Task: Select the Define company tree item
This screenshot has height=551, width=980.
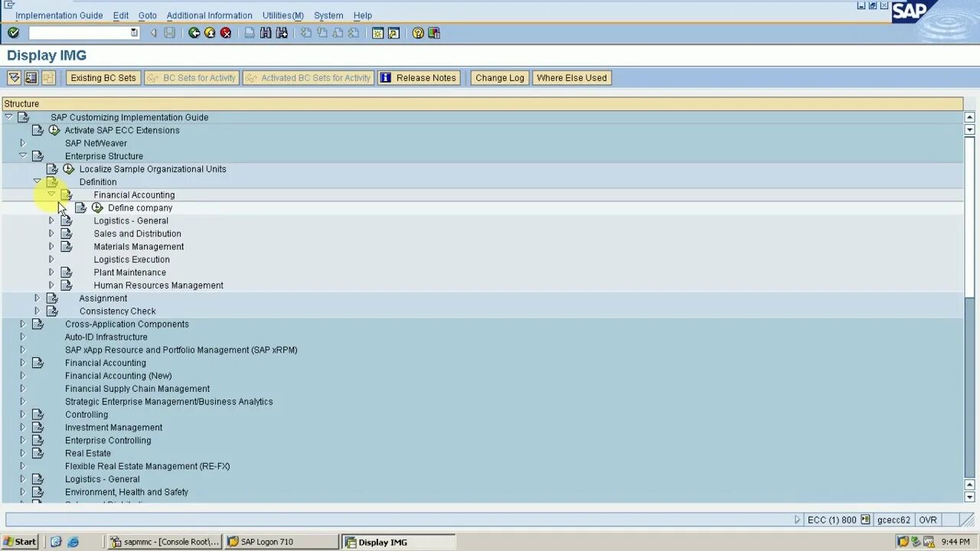Action: 140,207
